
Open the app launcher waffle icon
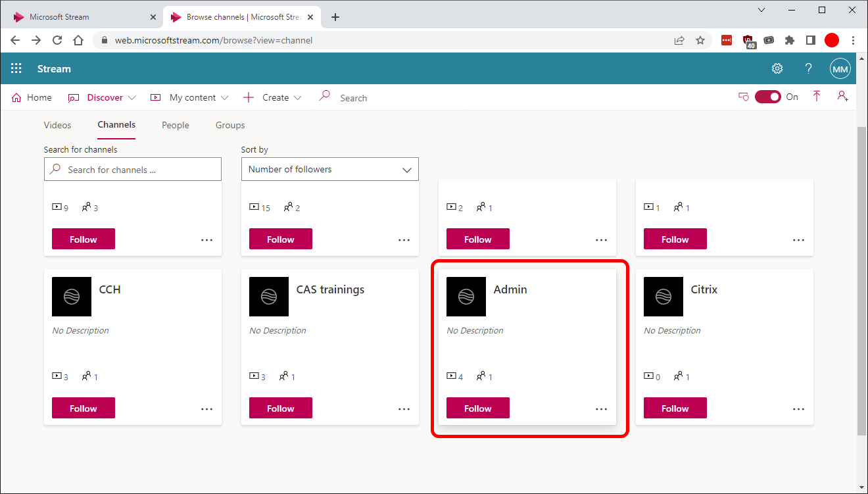[16, 68]
